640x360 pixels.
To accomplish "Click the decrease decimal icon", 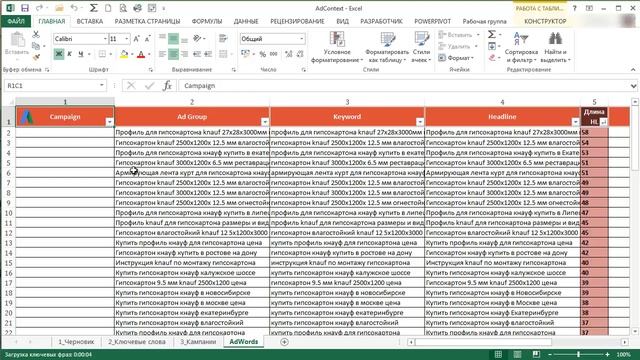I will tap(300, 54).
